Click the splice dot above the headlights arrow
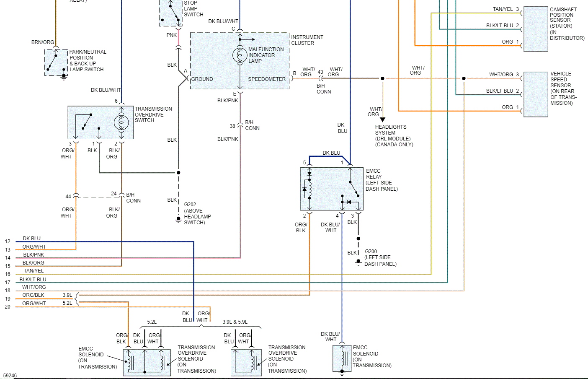Viewport: 588px width, 379px height. pyautogui.click(x=382, y=78)
